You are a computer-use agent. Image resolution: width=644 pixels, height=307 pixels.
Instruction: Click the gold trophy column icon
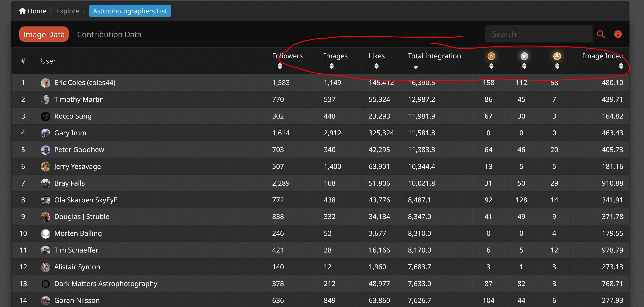[557, 56]
